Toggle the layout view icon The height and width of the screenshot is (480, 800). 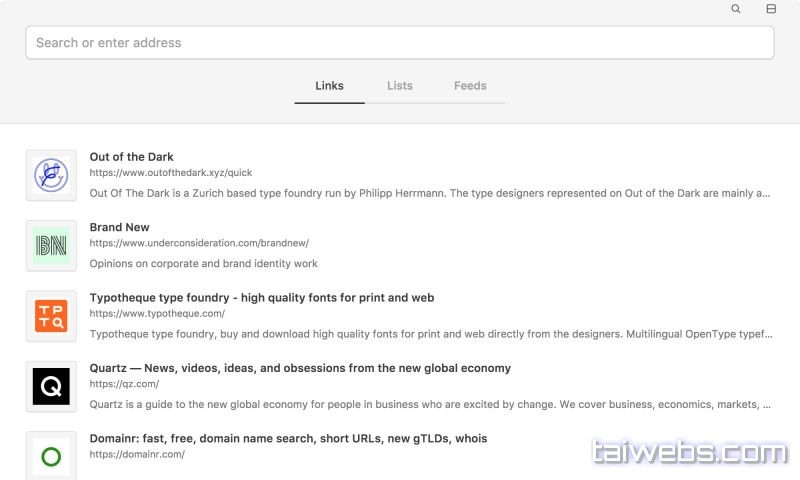coord(771,9)
